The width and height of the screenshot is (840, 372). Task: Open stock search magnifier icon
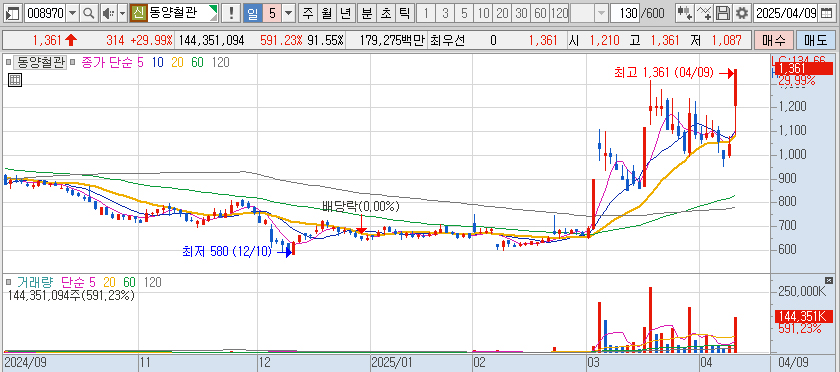click(89, 13)
